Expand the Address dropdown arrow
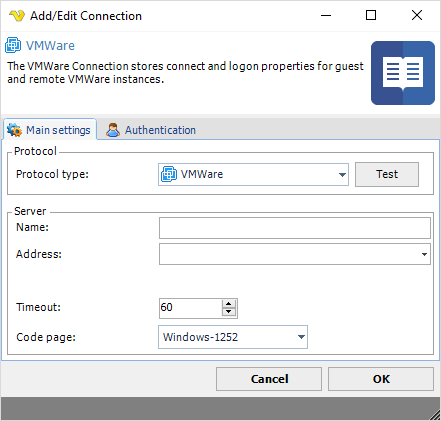 click(x=424, y=254)
